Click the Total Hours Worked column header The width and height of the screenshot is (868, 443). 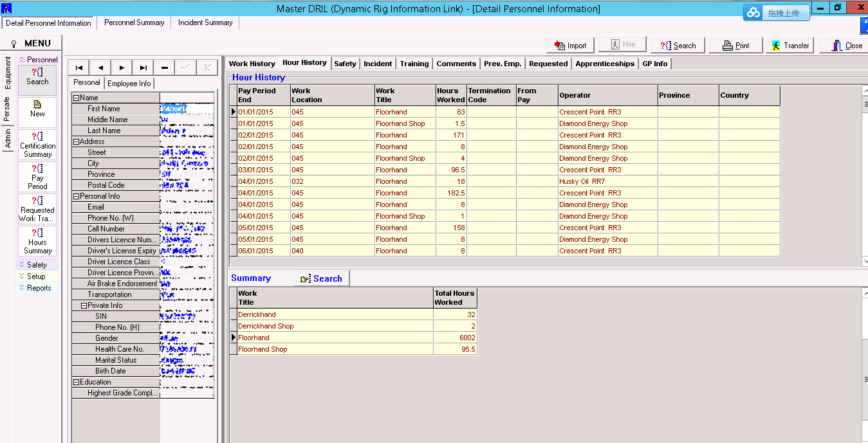pyautogui.click(x=455, y=298)
